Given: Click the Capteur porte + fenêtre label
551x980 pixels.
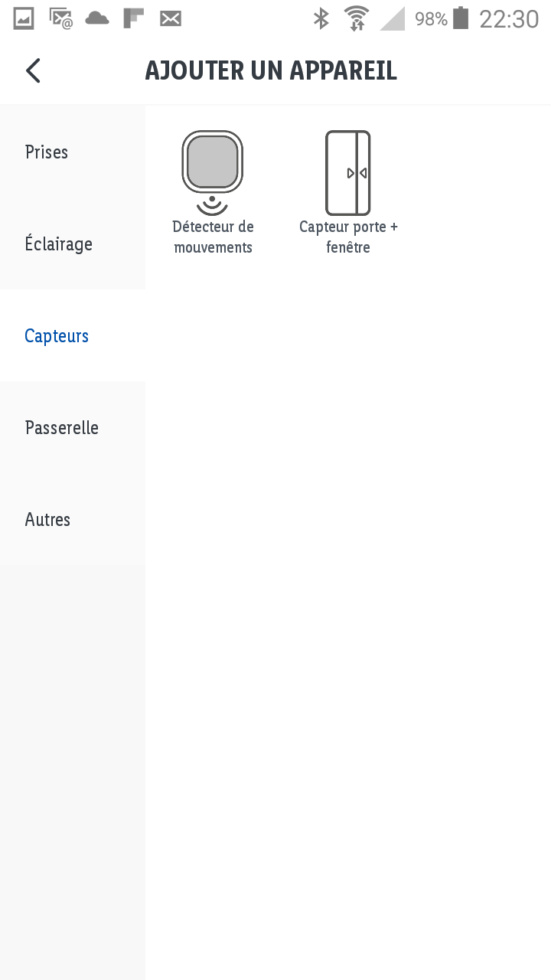Looking at the screenshot, I should click(x=348, y=237).
